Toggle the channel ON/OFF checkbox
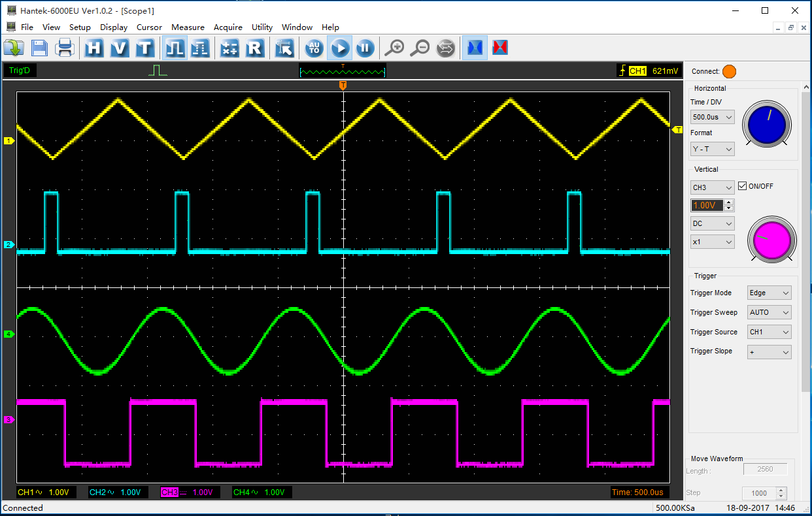This screenshot has height=516, width=812. [742, 186]
